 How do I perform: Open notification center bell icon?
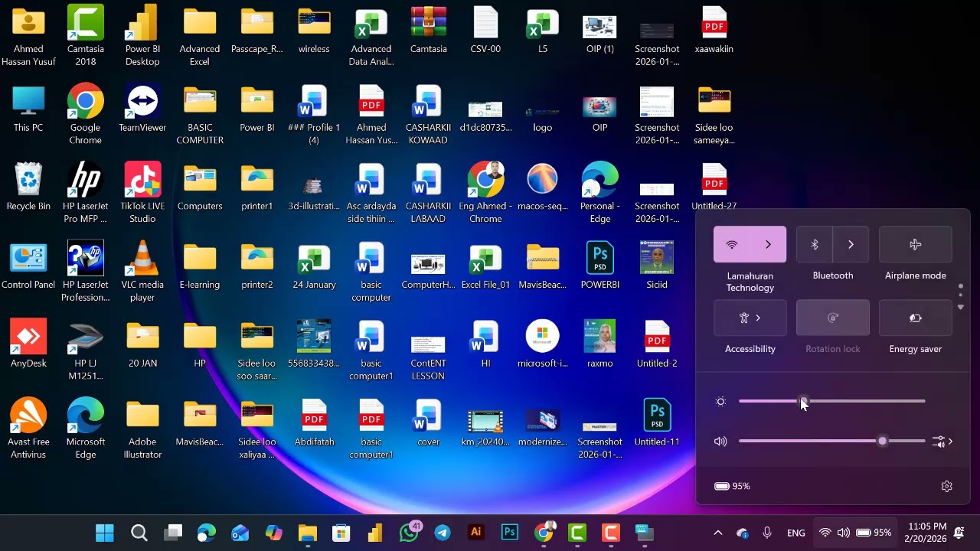(x=959, y=533)
